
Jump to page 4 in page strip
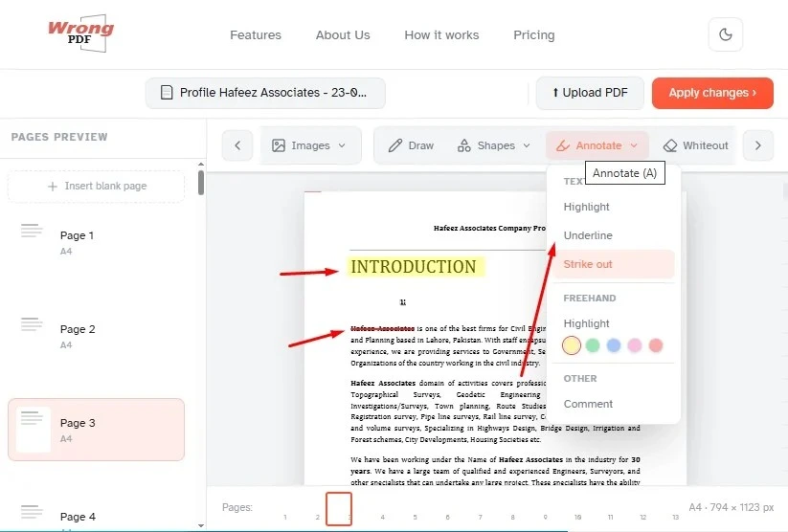pyautogui.click(x=382, y=517)
